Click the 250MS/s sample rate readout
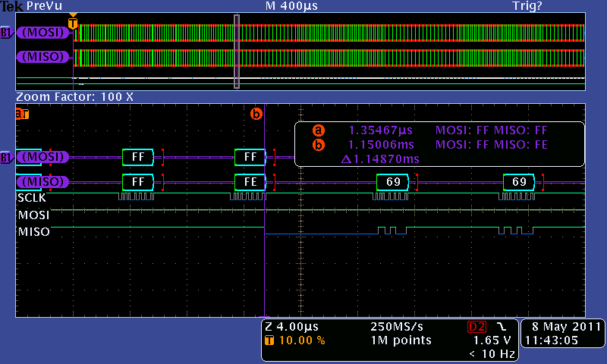Viewport: 607px width, 364px height. coord(397,327)
